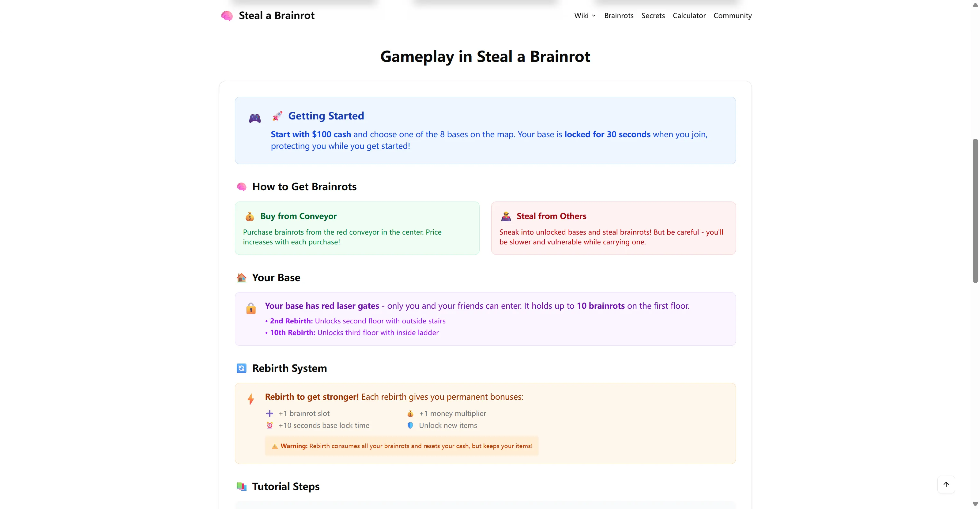Click the money bag icon near Buy from Conveyor
Image resolution: width=980 pixels, height=509 pixels.
point(250,217)
